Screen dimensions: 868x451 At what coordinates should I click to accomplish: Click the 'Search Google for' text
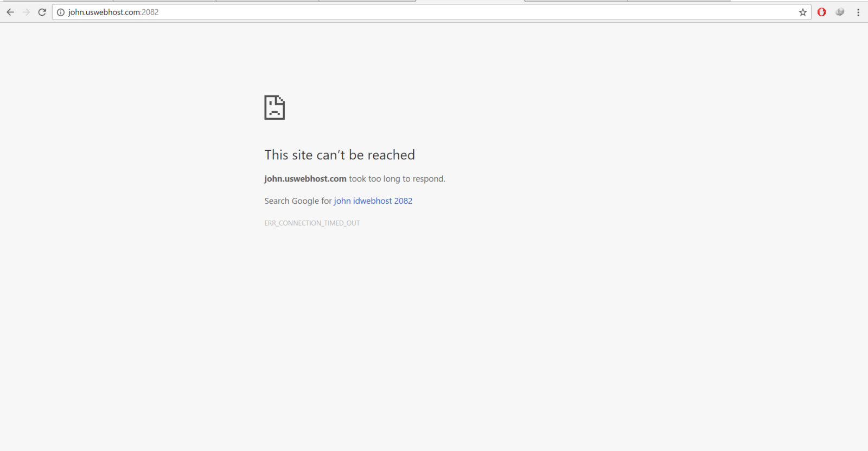[x=298, y=201]
